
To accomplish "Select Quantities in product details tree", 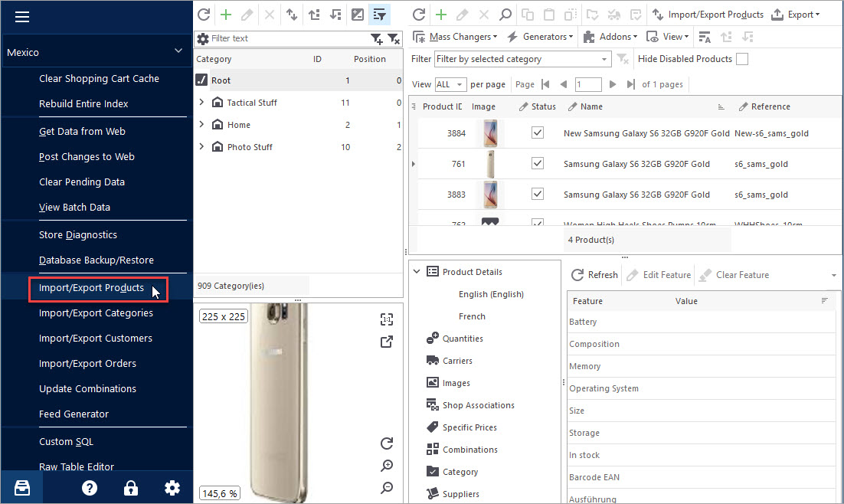I will (x=463, y=339).
